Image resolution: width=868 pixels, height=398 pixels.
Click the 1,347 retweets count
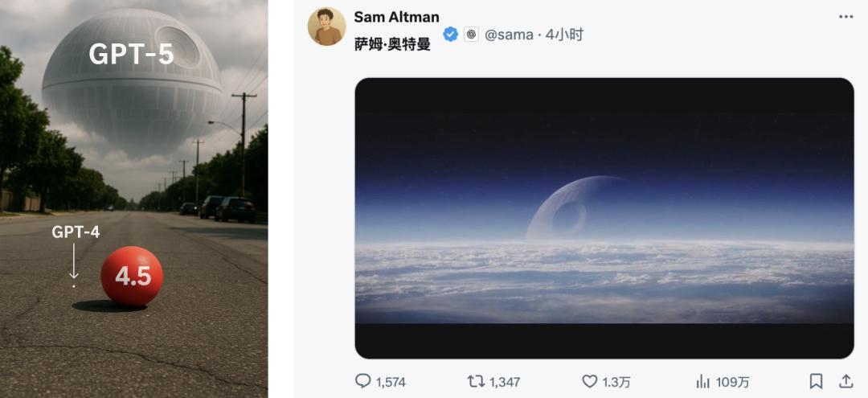pyautogui.click(x=505, y=382)
